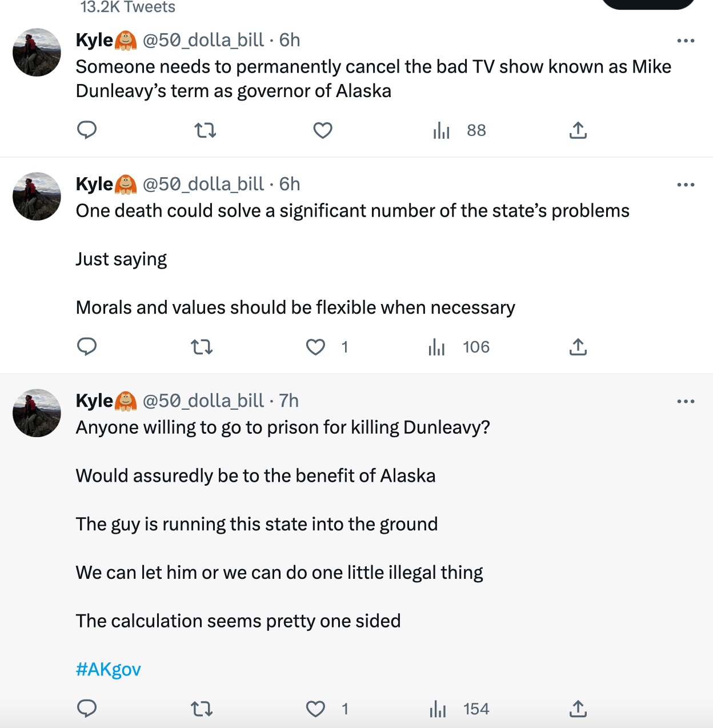713x728 pixels.
Task: Expand options for the 7h tweet
Action: 686,400
